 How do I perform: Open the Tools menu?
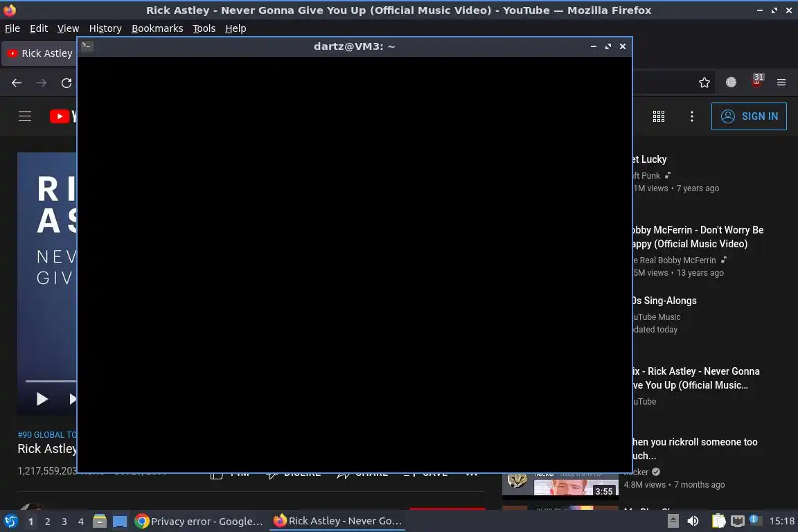point(204,28)
